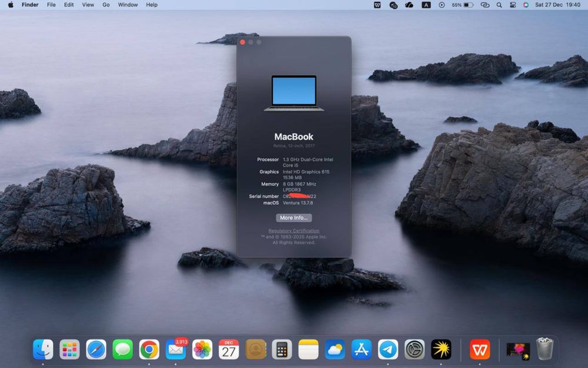Open the Weather app in Dock
The height and width of the screenshot is (368, 588).
pos(335,349)
